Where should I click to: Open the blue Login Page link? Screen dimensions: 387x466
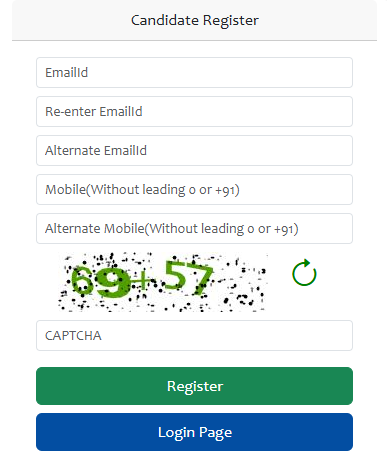pos(194,432)
